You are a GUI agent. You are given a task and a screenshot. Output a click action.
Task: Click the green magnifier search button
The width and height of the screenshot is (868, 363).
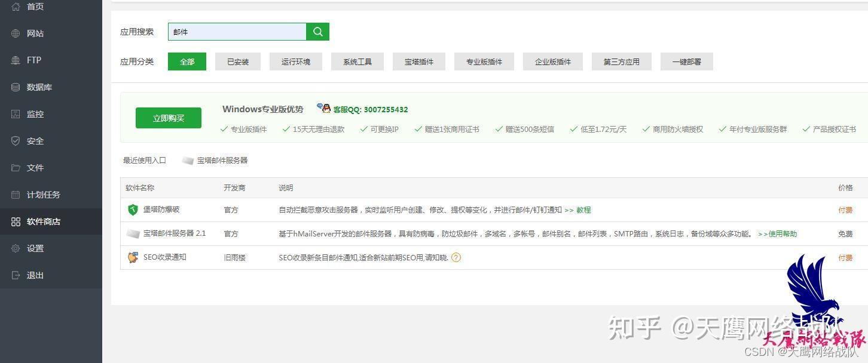(318, 32)
